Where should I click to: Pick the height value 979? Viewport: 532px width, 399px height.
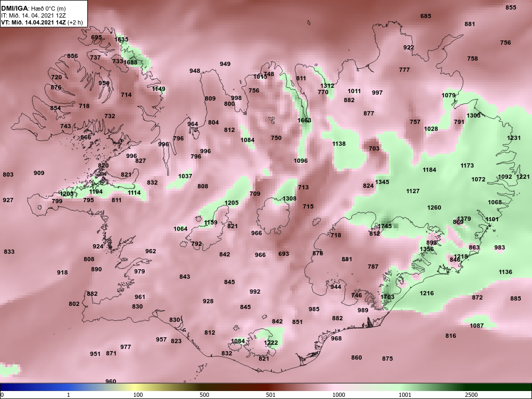coord(139,271)
